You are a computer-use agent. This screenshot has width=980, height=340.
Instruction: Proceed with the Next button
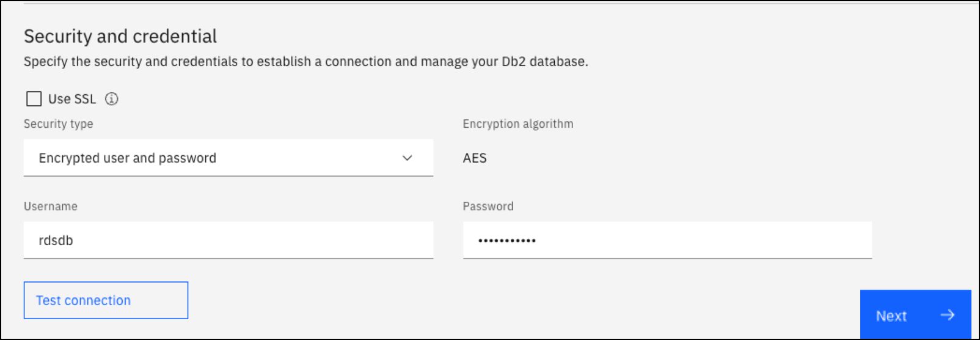coord(915,315)
